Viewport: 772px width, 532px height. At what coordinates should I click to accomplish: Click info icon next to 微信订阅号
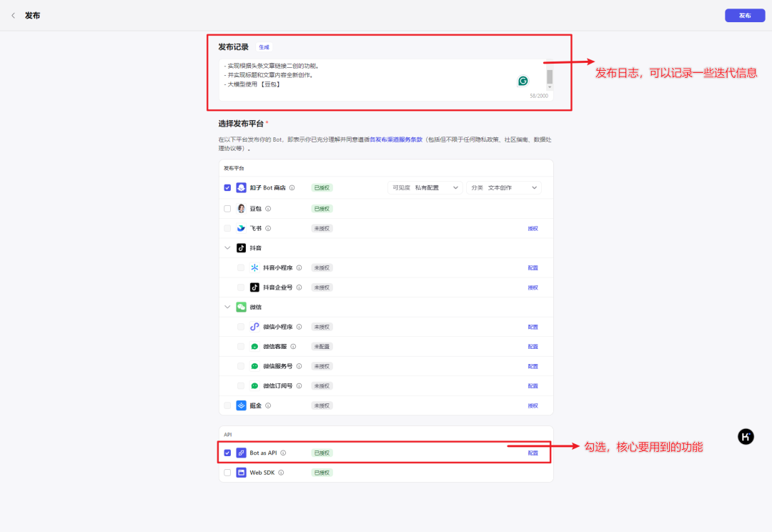click(300, 386)
